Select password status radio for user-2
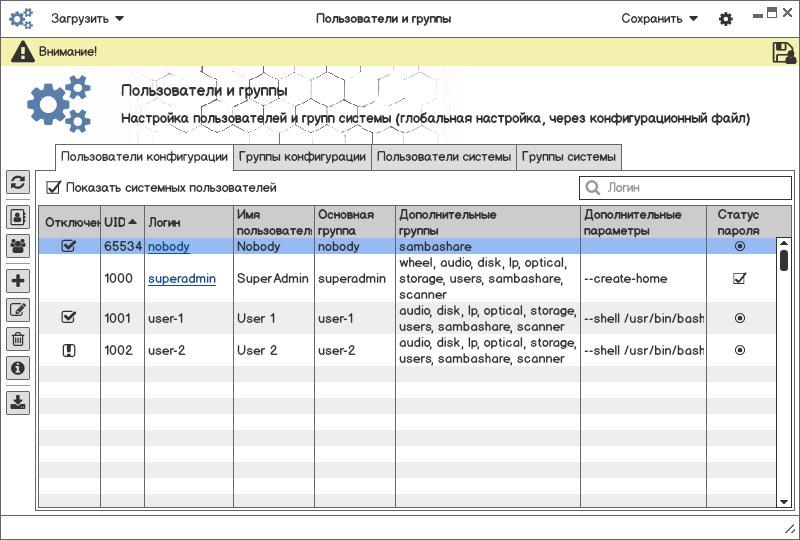This screenshot has width=800, height=540. point(740,351)
